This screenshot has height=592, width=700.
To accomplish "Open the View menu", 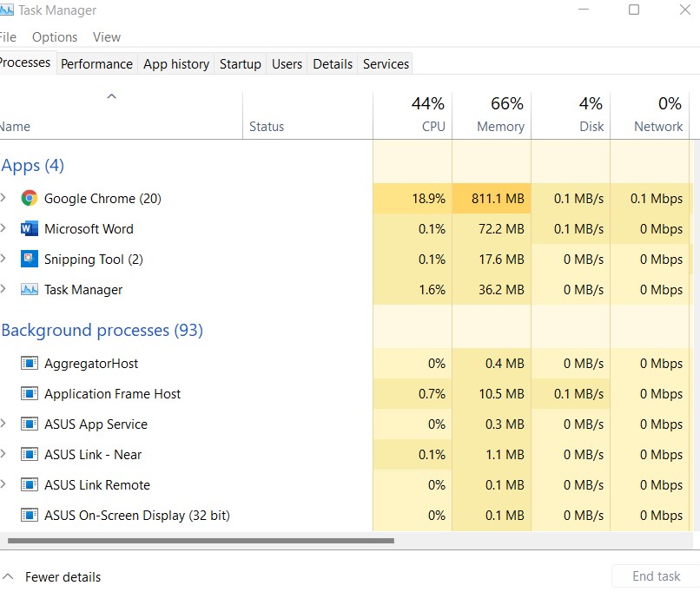I will [x=107, y=37].
